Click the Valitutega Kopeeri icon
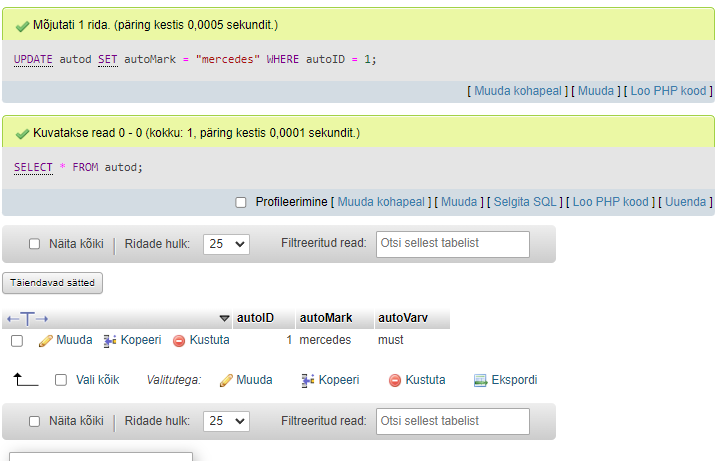The image size is (719, 461). tap(308, 380)
